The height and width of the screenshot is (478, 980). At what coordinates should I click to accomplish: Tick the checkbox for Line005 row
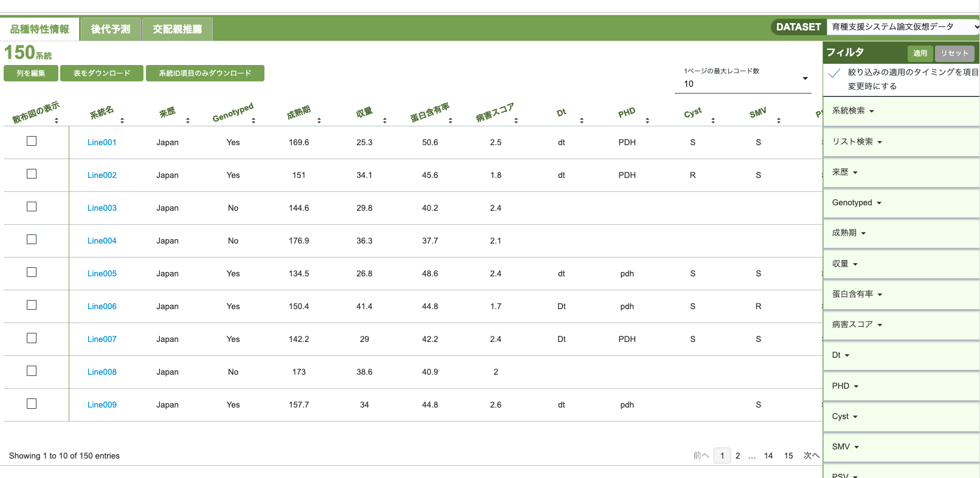pyautogui.click(x=32, y=272)
